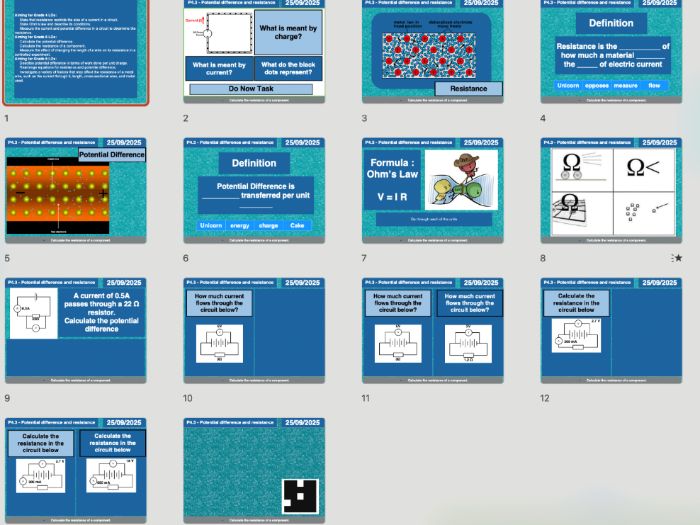Select slide 6 Potential Difference definition

pyautogui.click(x=254, y=190)
